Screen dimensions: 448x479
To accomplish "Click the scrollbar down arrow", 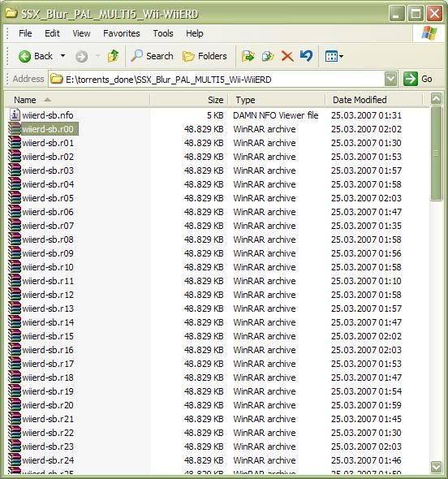I will point(436,467).
